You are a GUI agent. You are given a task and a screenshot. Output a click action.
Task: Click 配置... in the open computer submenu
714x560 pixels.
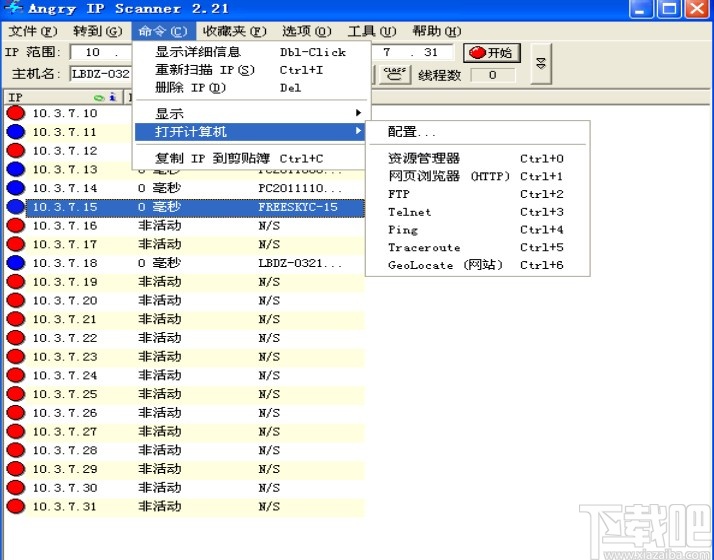click(412, 132)
